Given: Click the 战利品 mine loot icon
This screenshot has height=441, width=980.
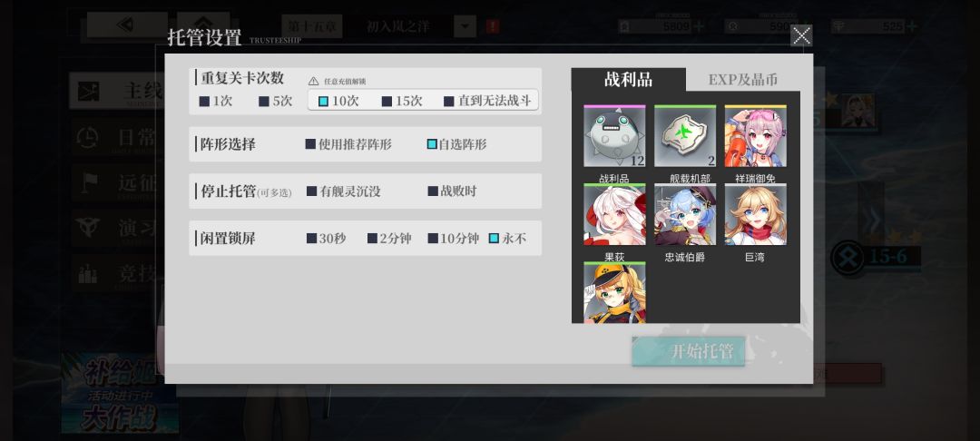Looking at the screenshot, I should (x=614, y=136).
